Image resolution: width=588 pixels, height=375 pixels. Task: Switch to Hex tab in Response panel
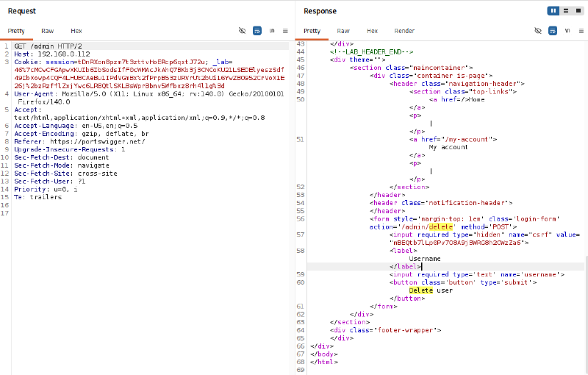(373, 31)
